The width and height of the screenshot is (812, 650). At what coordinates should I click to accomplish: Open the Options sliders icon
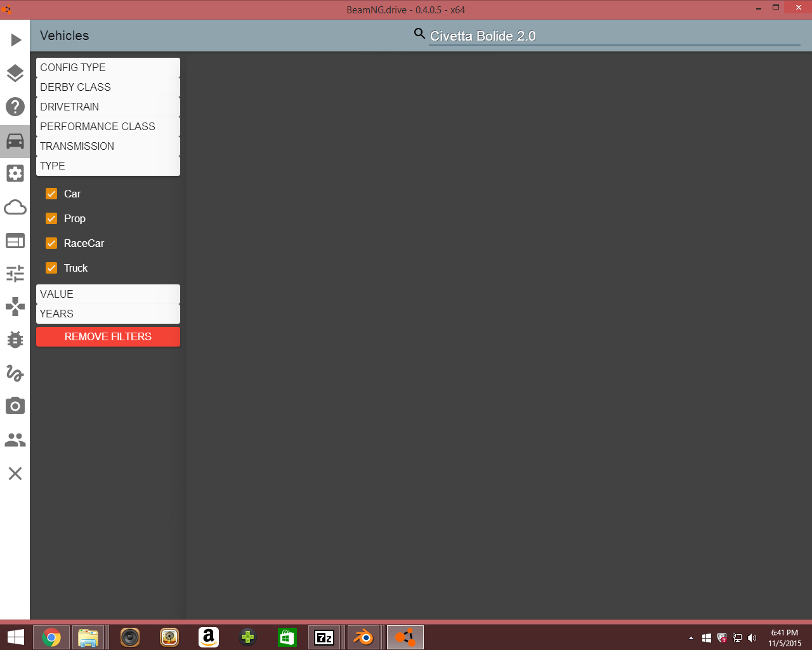[x=15, y=274]
